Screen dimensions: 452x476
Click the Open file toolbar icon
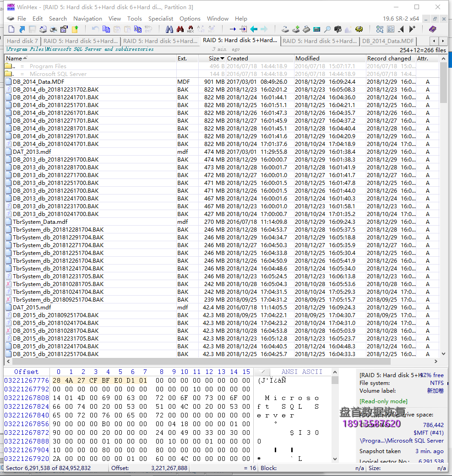tap(22, 29)
